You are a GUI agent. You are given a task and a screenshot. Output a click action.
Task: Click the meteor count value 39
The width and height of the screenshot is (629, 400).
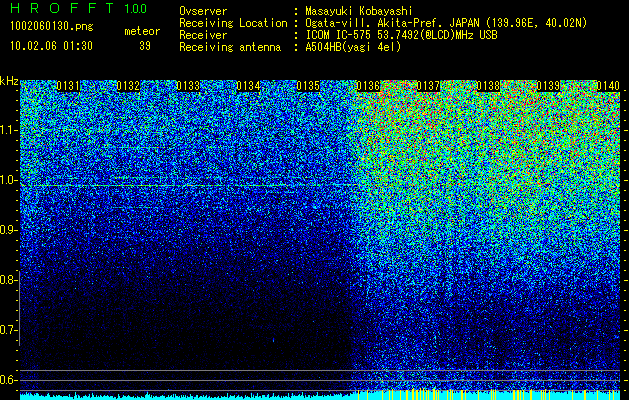click(145, 46)
